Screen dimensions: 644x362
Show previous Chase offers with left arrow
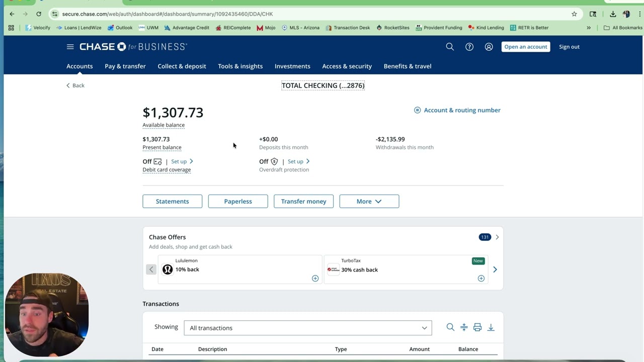click(151, 269)
